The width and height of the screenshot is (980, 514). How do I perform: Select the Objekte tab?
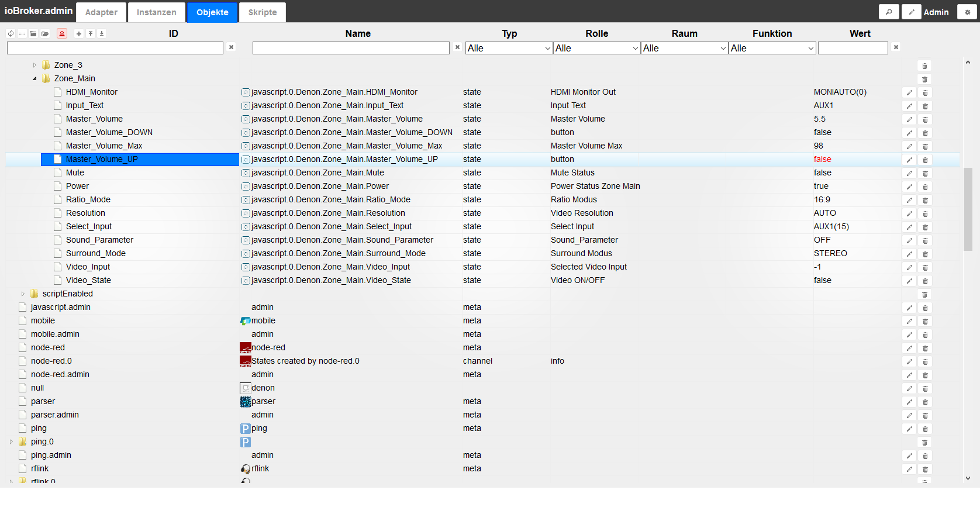pyautogui.click(x=212, y=12)
